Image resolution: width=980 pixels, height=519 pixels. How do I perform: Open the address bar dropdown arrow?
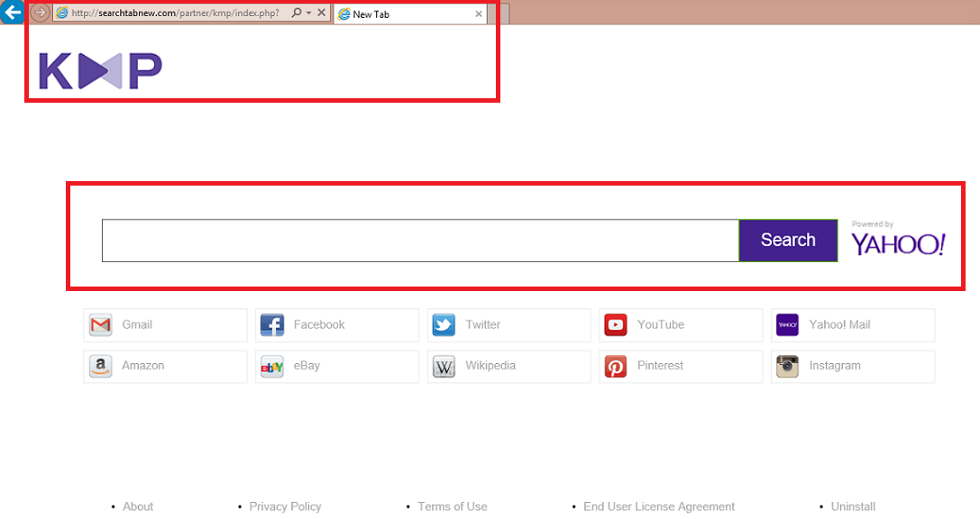pyautogui.click(x=308, y=13)
